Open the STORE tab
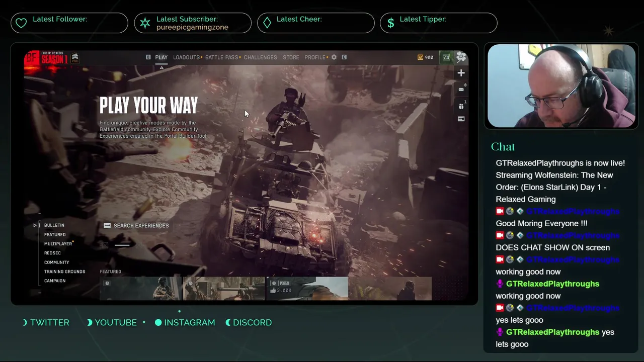The height and width of the screenshot is (362, 644). (291, 57)
